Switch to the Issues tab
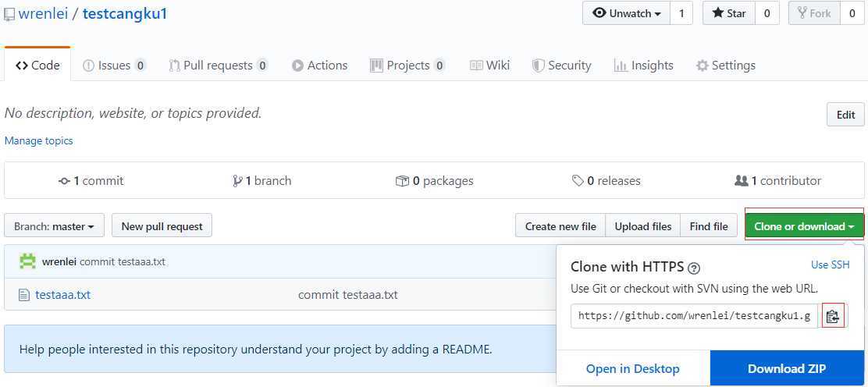Screen dimensions: 868x387 [x=114, y=66]
